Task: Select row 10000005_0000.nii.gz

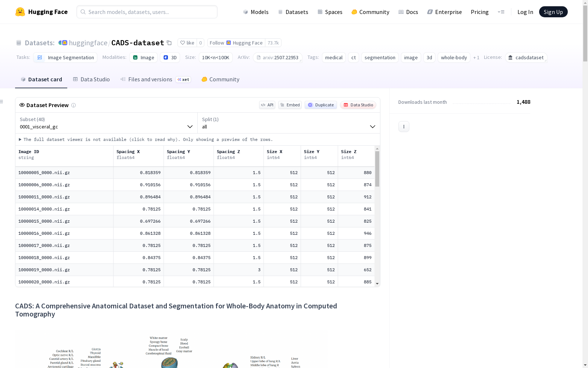Action: [195, 173]
